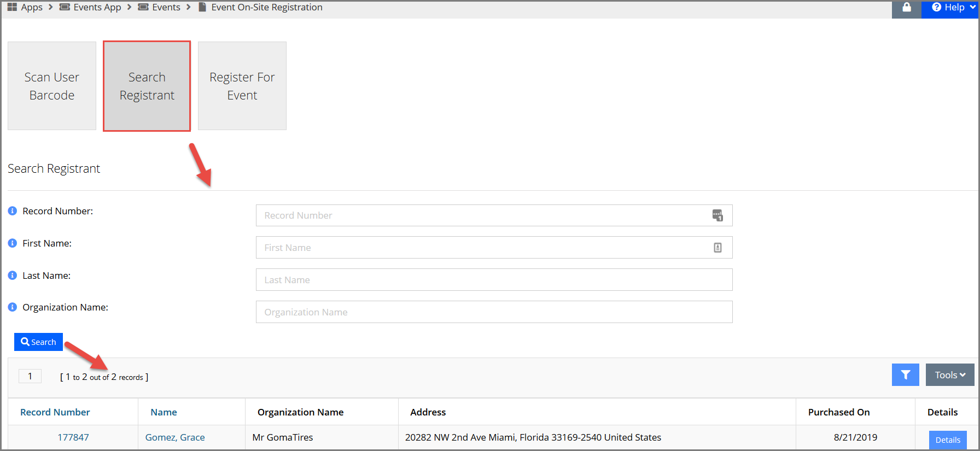Viewport: 980px width, 451px height.
Task: Click the Events App ticket icon
Action: click(x=65, y=7)
